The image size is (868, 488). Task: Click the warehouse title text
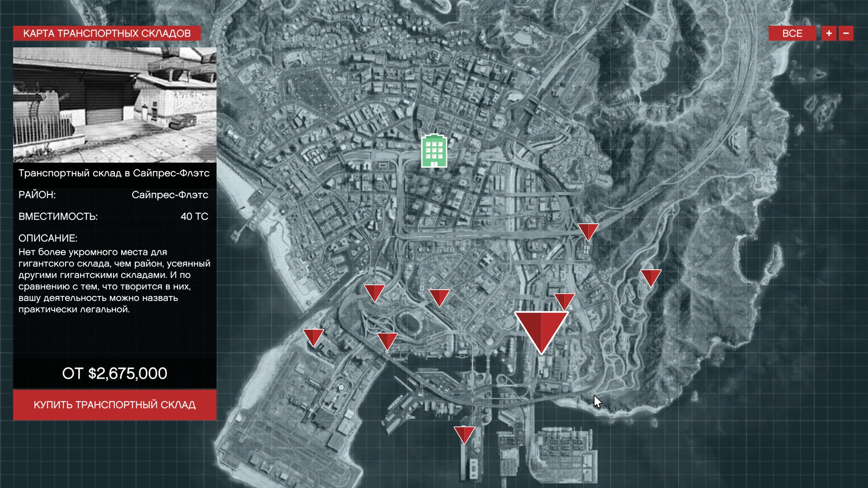point(114,173)
